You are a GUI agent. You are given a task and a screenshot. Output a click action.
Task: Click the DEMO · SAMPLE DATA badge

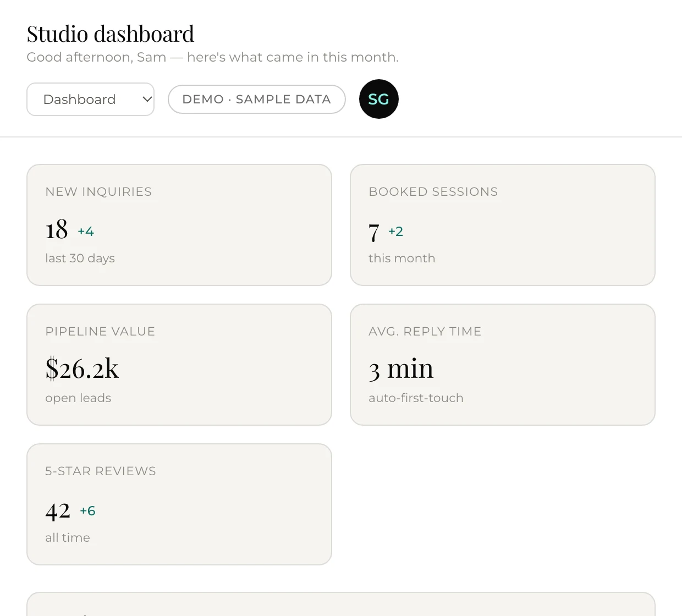coord(257,100)
